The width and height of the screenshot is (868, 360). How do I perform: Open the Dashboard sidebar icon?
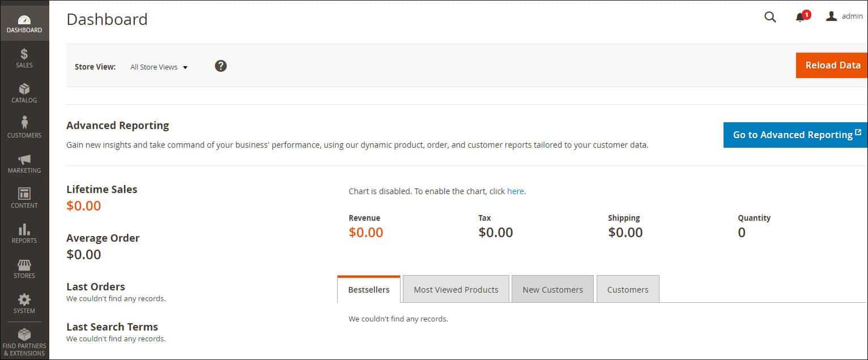24,23
